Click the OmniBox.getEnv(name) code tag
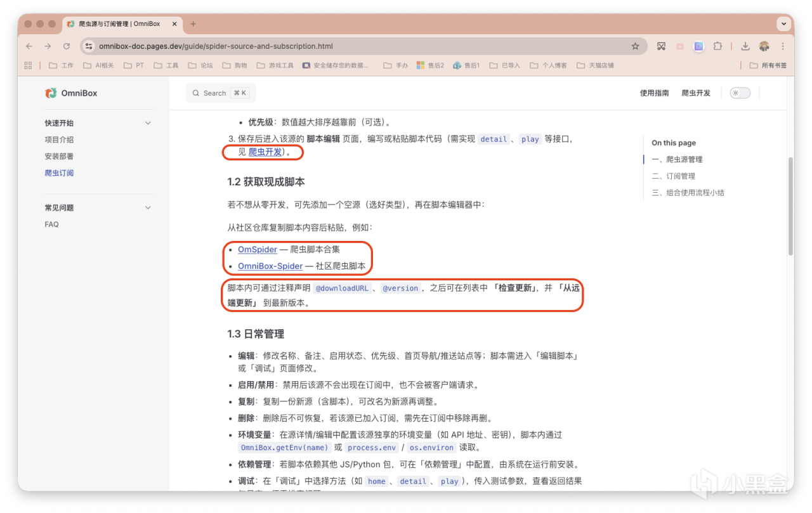812x513 pixels. (x=285, y=447)
